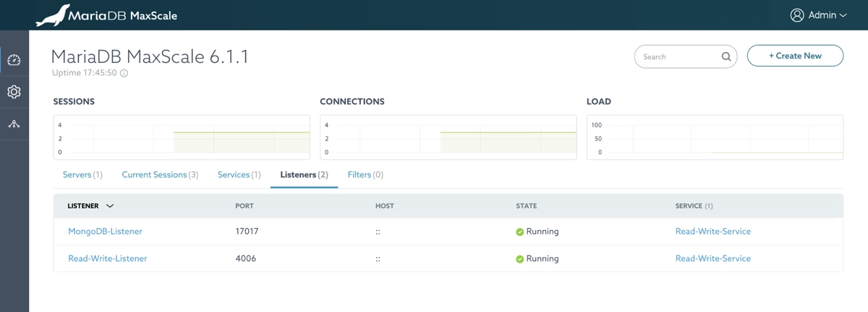Switch to the Servers (1) tab

(x=82, y=174)
